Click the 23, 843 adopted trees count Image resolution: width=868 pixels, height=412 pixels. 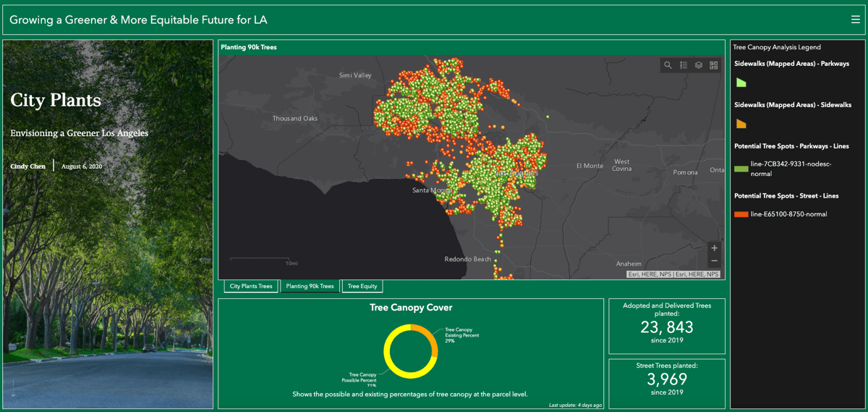[x=667, y=328]
